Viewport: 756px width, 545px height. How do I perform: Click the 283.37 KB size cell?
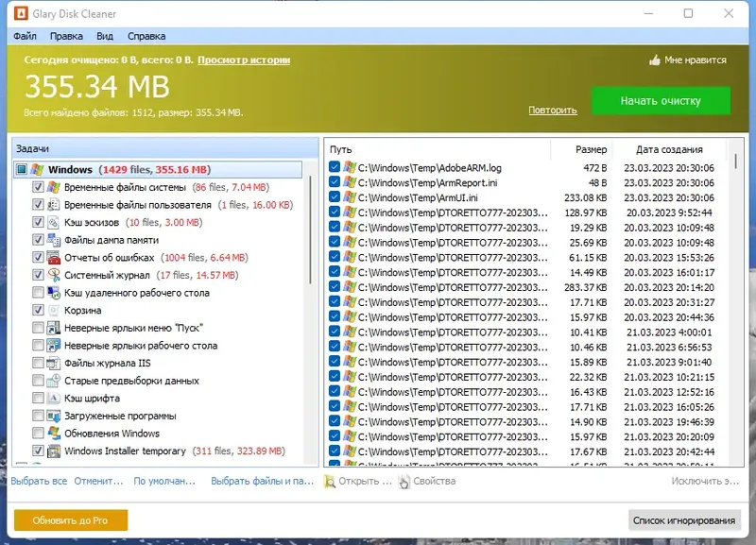(x=585, y=287)
